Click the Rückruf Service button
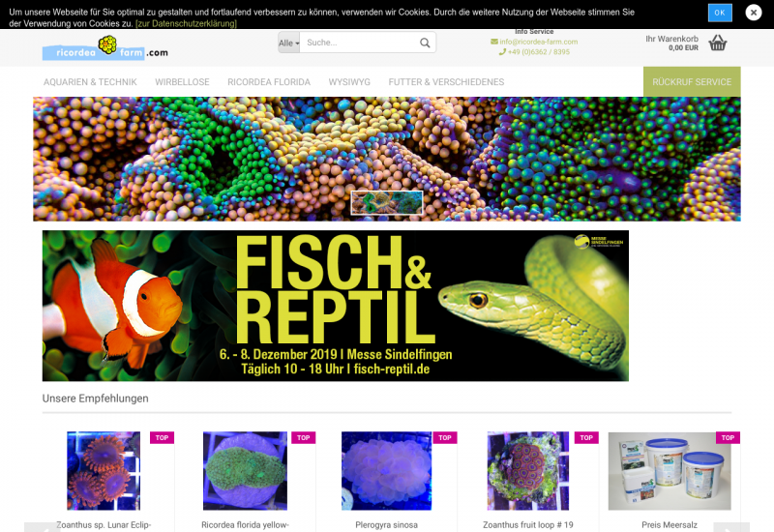The height and width of the screenshot is (532, 774). 692,82
